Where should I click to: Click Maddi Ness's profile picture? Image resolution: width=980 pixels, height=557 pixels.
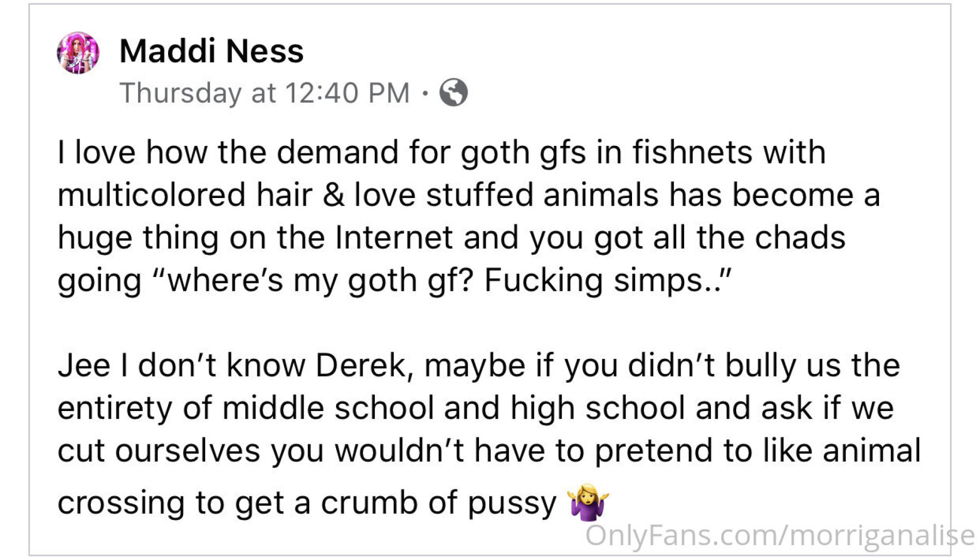pos(78,53)
